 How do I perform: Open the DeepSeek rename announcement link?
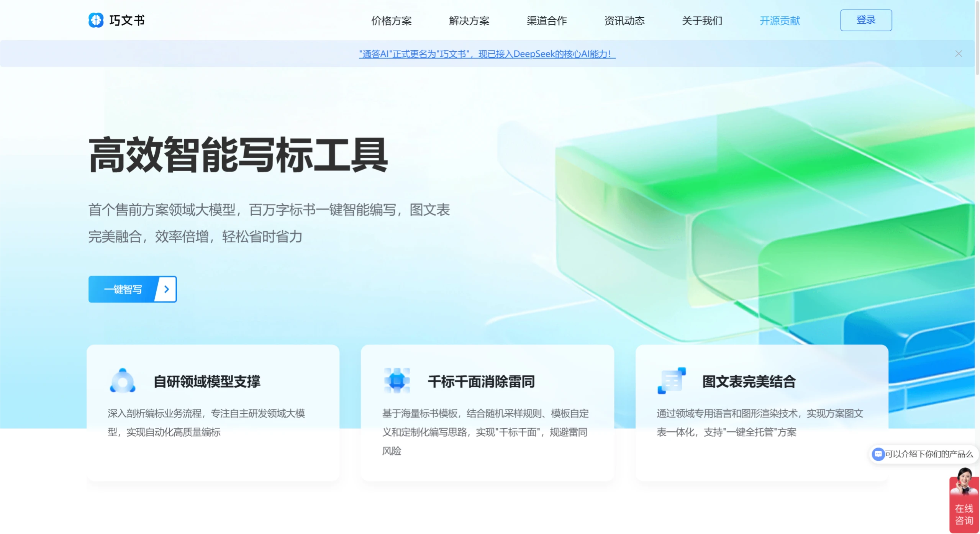click(x=487, y=54)
